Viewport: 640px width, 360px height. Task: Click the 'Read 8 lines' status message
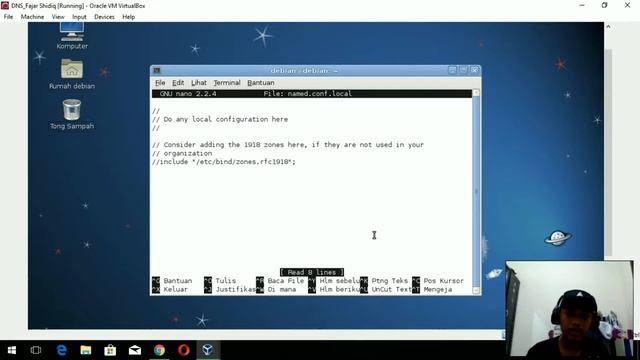pos(312,272)
